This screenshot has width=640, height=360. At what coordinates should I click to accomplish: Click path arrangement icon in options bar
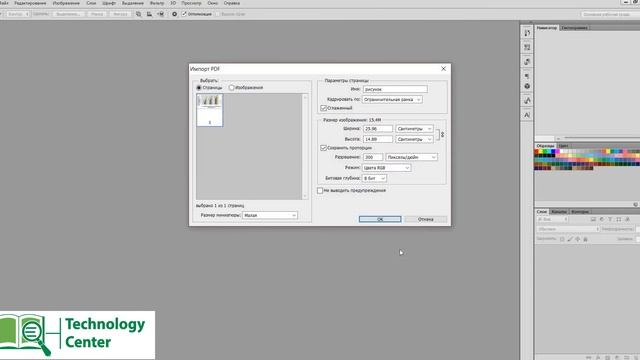click(x=160, y=14)
